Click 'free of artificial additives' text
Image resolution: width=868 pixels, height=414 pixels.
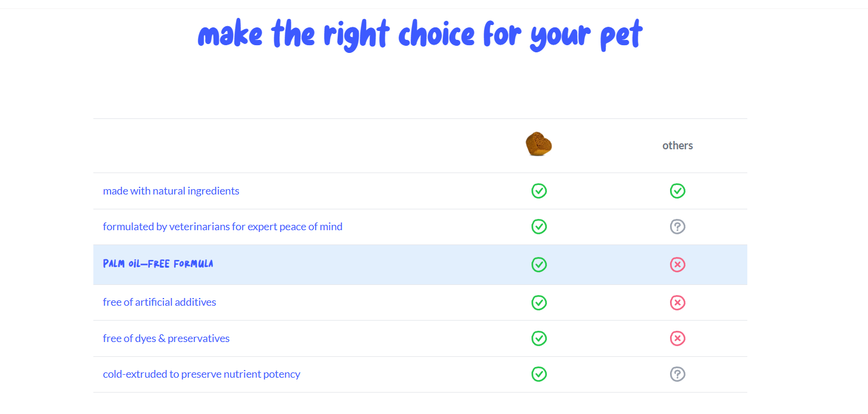[x=159, y=302]
